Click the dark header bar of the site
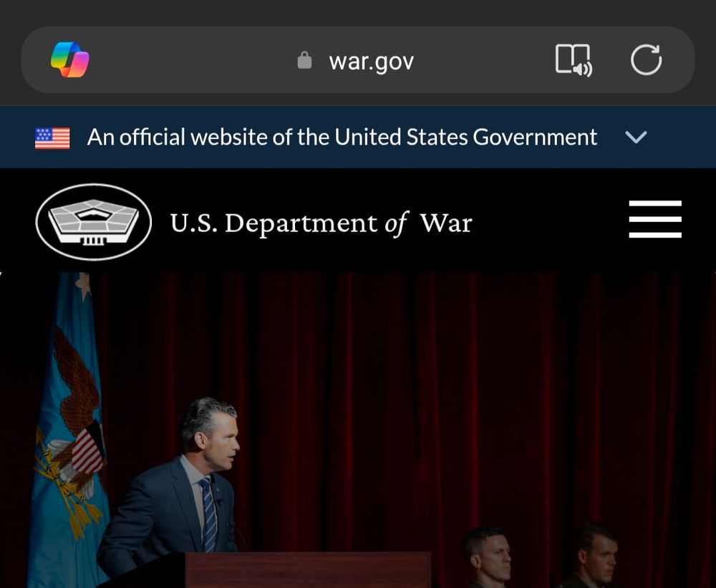Image resolution: width=716 pixels, height=588 pixels. pos(430,221)
